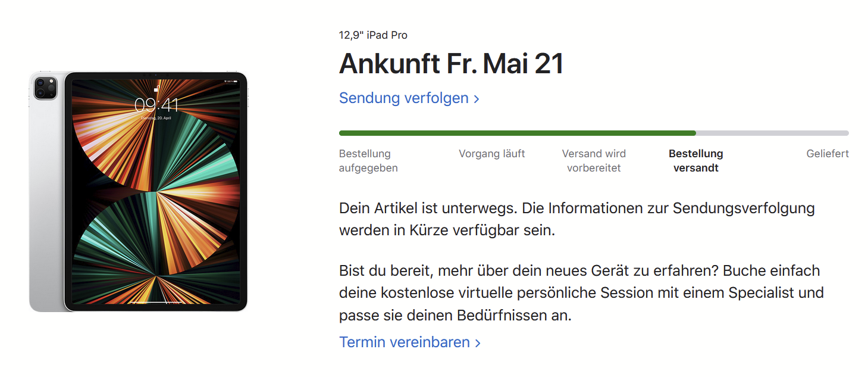Select the Bestellung aufgegeben step
The image size is (868, 377).
tap(368, 161)
